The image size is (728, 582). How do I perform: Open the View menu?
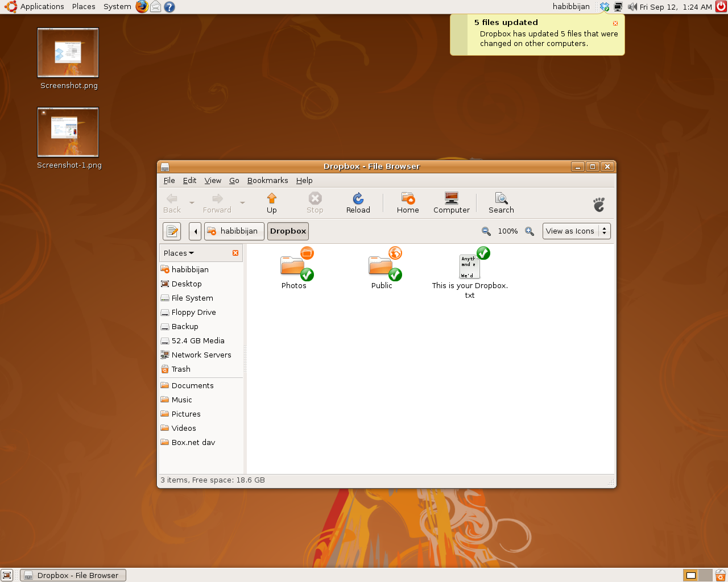(x=213, y=181)
